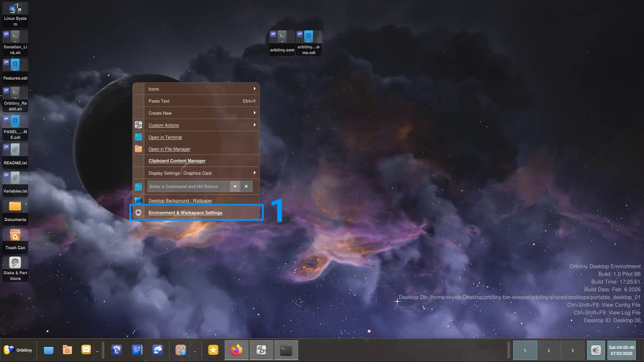Click the volume speaker tray icon
The image size is (644, 362).
pyautogui.click(x=596, y=350)
